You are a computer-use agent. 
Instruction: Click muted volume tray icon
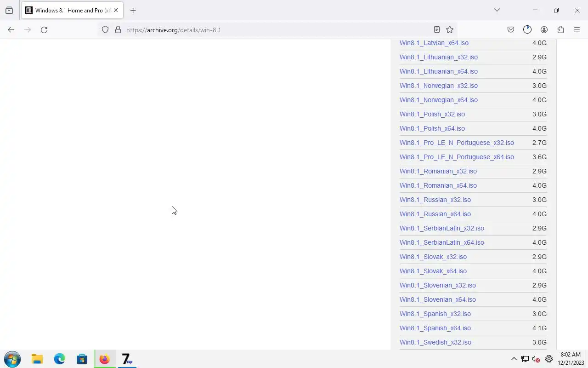[x=536, y=359]
